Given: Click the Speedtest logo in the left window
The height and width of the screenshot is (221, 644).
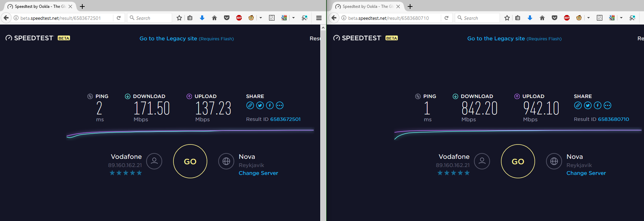Looking at the screenshot, I should click(29, 38).
